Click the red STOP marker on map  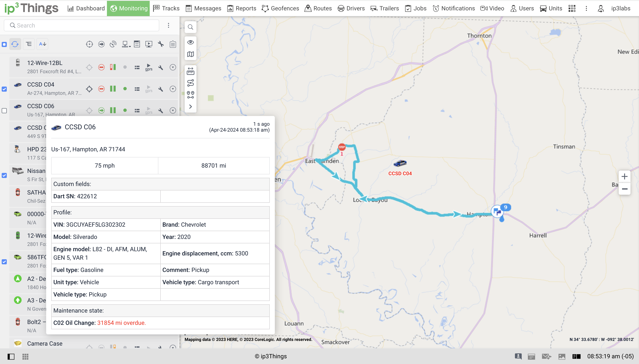[342, 147]
